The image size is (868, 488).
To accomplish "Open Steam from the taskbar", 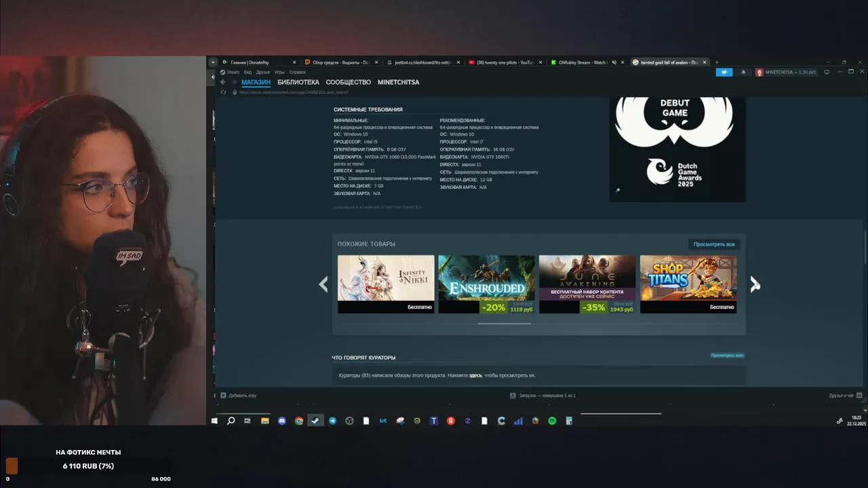I will [x=315, y=421].
